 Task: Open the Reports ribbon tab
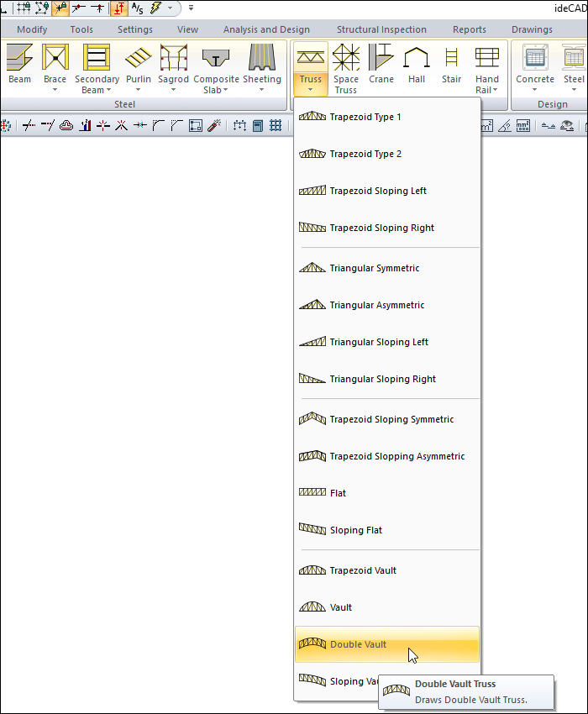[x=469, y=29]
